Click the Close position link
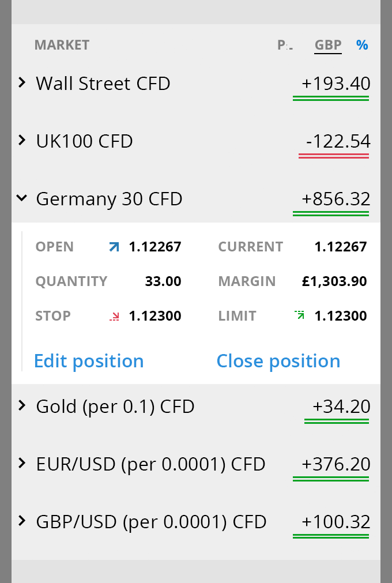The image size is (392, 583). pyautogui.click(x=278, y=361)
